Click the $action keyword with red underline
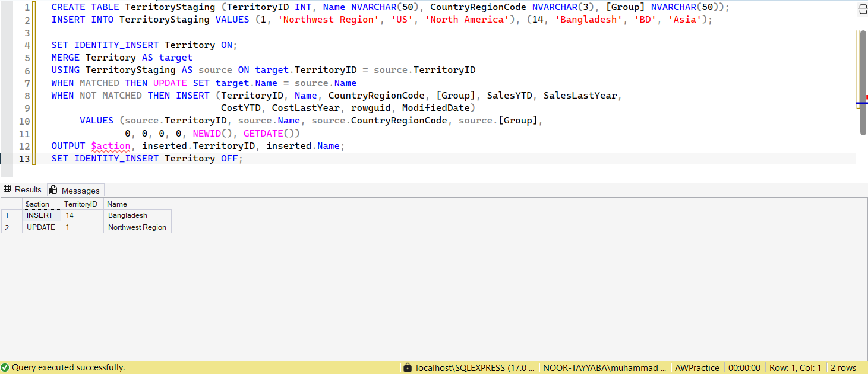Screen dimensions: 868x374 click(111, 146)
